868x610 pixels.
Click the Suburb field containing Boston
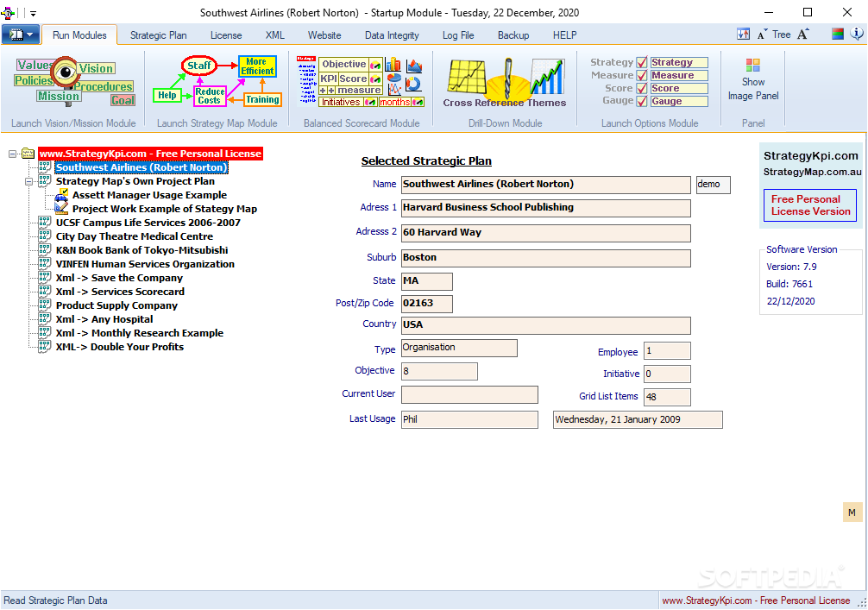pos(546,258)
